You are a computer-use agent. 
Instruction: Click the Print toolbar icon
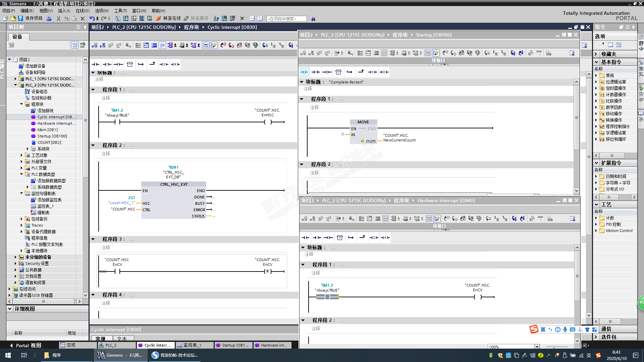coord(49,18)
